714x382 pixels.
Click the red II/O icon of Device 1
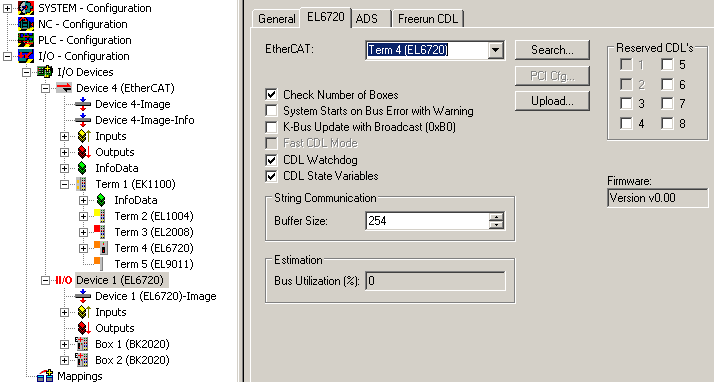pos(64,280)
